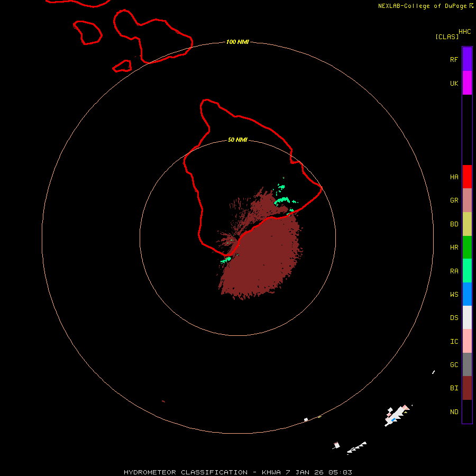This screenshot has height=476, width=476.
Task: Click the ND black legend swatch
Action: (x=467, y=411)
